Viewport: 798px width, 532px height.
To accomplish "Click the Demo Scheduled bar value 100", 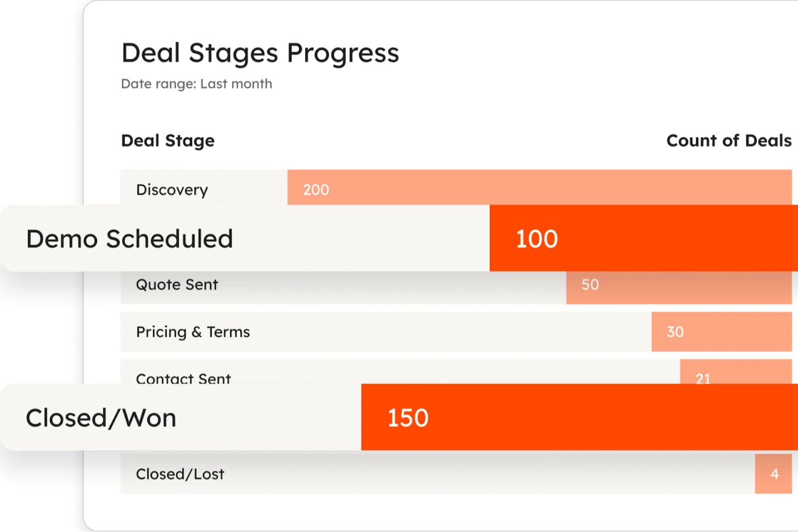I will pos(537,239).
